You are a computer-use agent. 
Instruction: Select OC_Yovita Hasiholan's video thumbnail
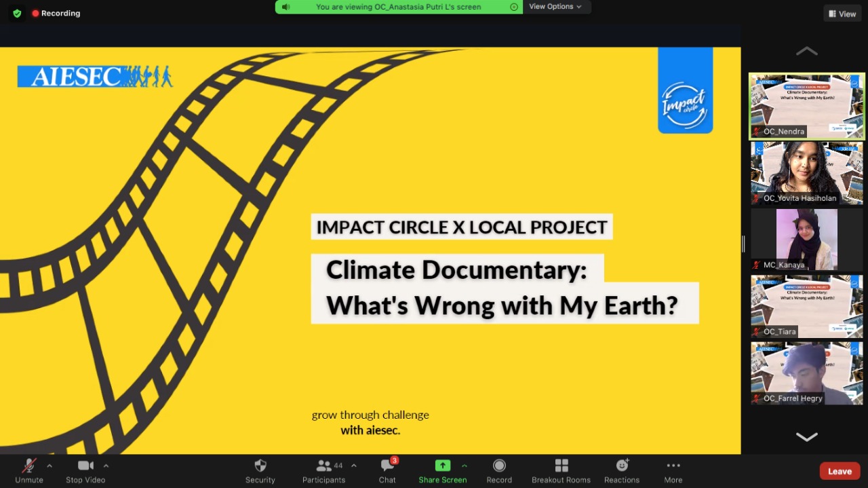click(x=806, y=172)
